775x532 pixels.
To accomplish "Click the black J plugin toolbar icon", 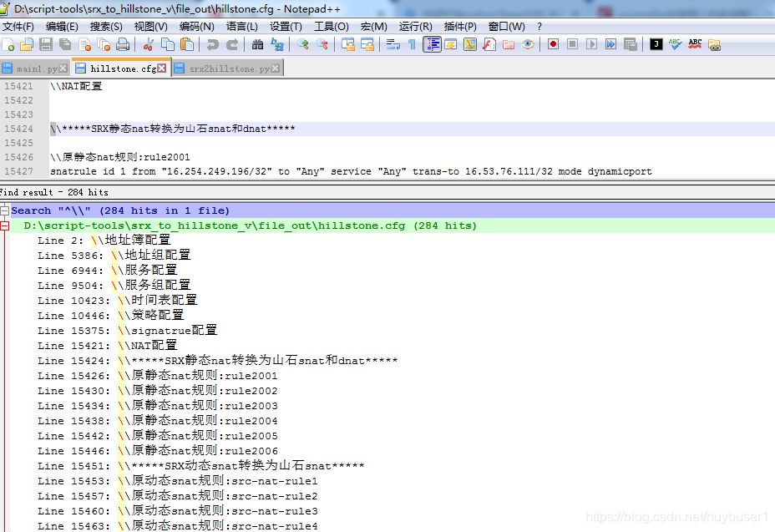I will point(656,44).
